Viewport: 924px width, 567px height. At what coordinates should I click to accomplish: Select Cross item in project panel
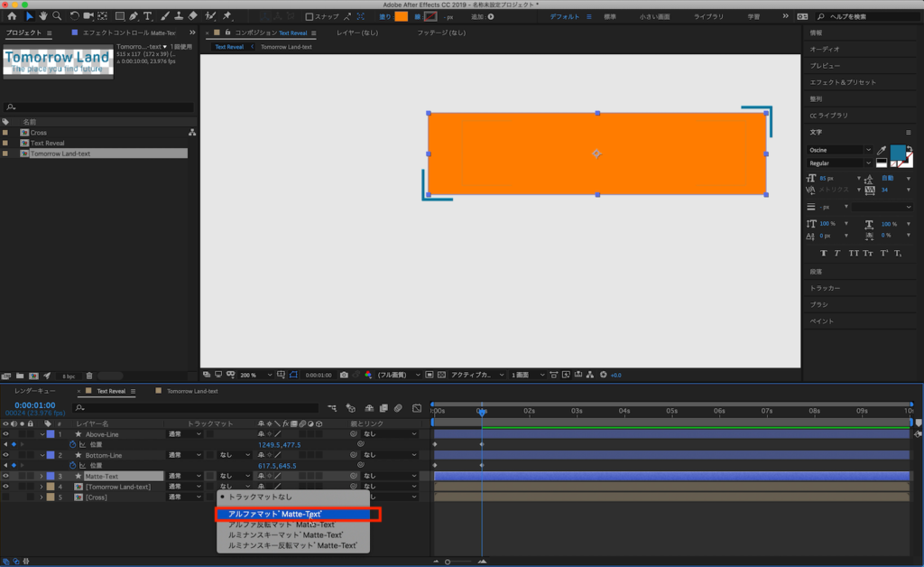(39, 133)
